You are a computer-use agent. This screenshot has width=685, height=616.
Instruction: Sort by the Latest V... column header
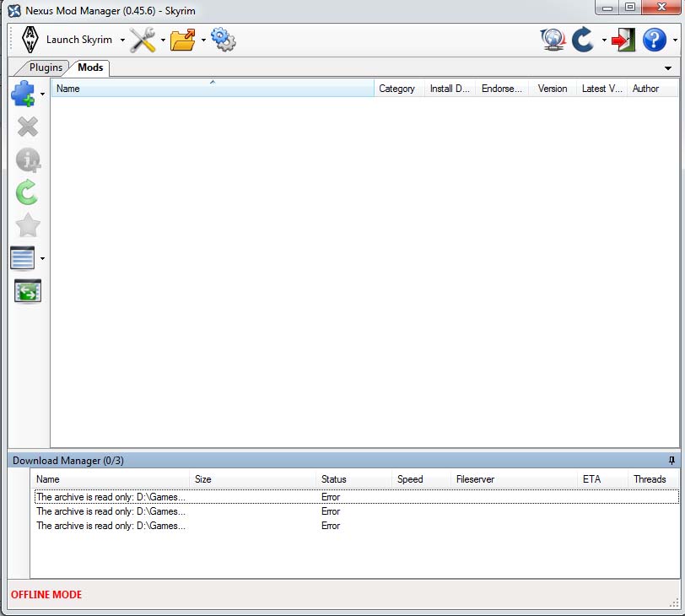pos(601,89)
